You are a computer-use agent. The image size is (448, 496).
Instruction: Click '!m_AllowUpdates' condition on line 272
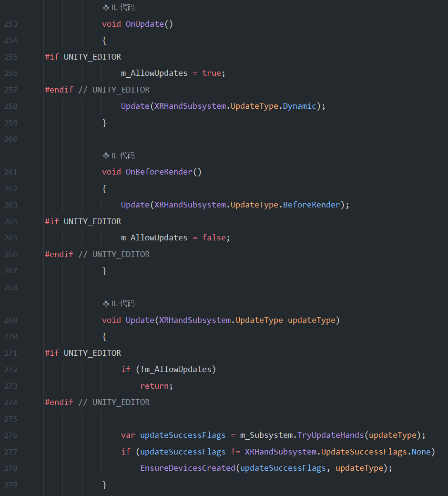click(176, 370)
